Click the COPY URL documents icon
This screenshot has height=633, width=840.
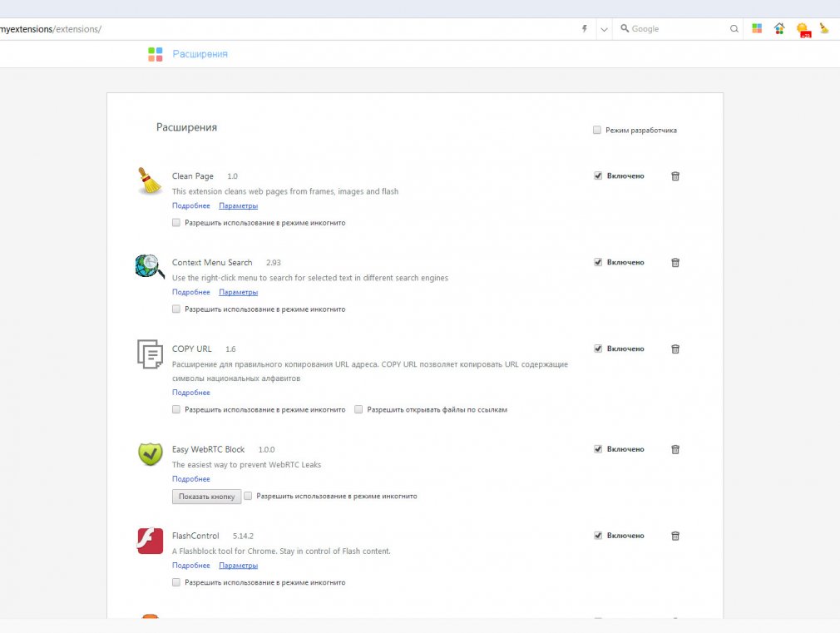point(150,354)
